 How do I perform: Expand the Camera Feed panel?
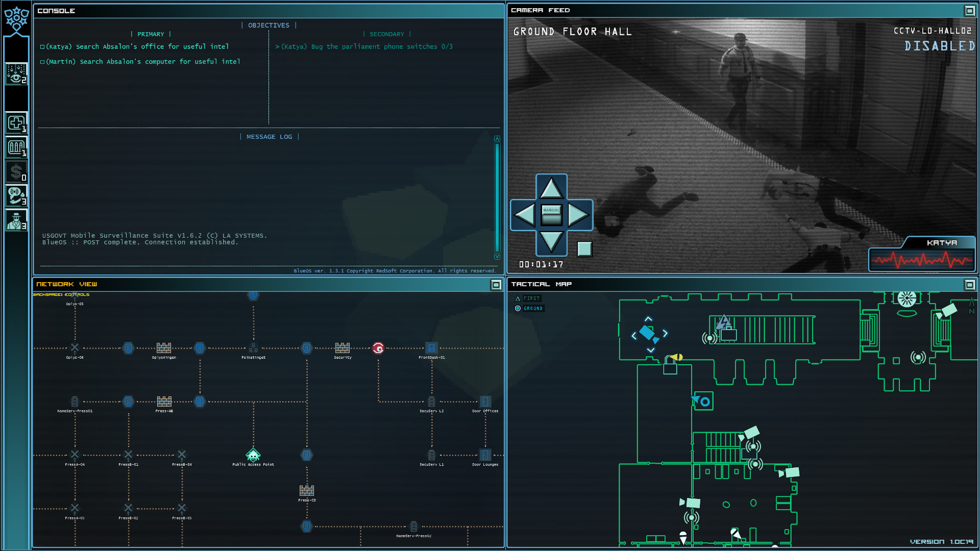pos(969,10)
